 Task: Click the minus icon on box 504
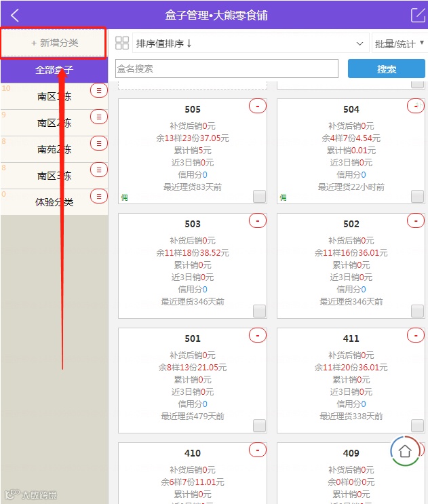coord(416,106)
